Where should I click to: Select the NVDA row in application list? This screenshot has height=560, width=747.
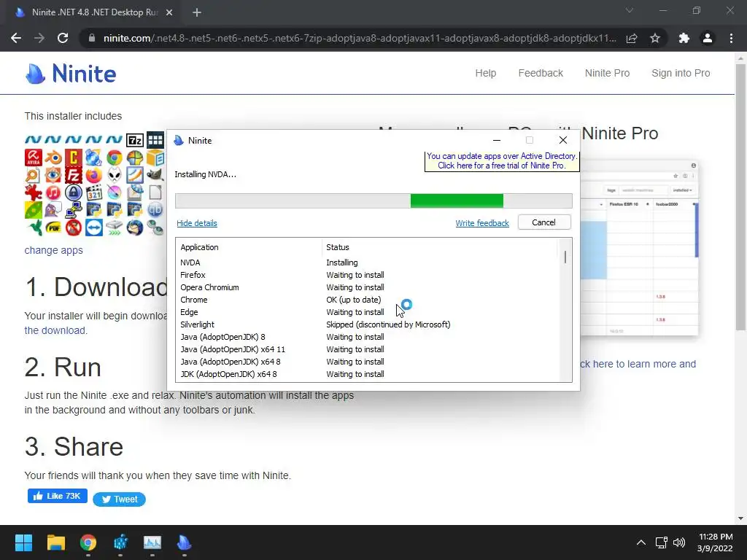coord(367,262)
